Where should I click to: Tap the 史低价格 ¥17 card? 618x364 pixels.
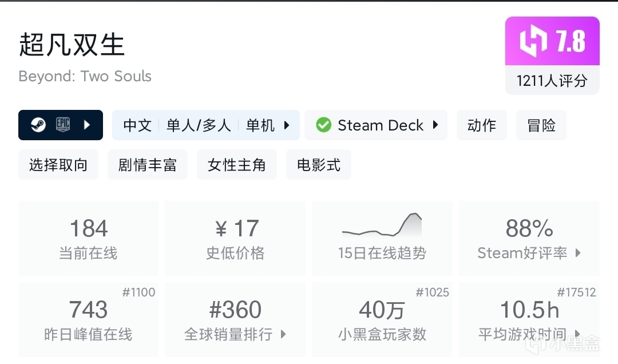click(235, 238)
